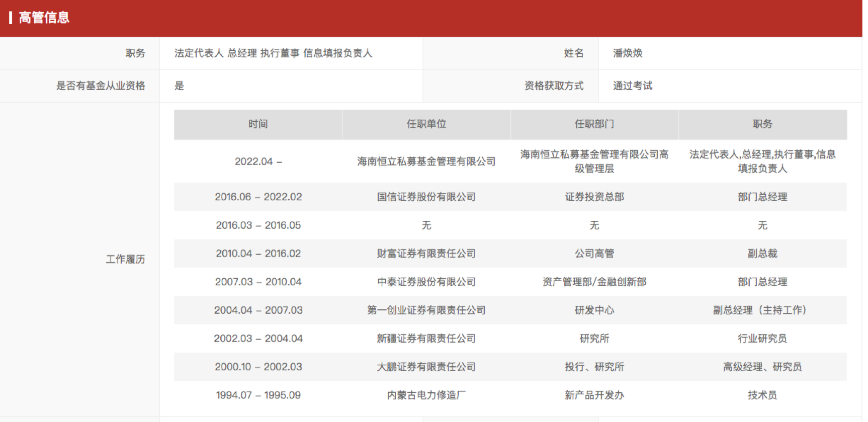
Task: Select 部门总经理 in the 中泰证券 row
Action: [x=762, y=282]
